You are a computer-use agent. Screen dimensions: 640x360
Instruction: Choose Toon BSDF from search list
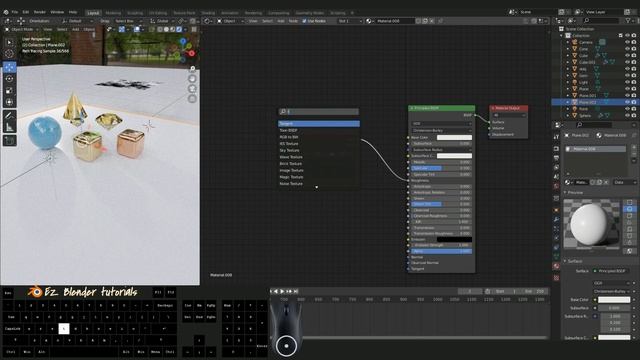(319, 130)
